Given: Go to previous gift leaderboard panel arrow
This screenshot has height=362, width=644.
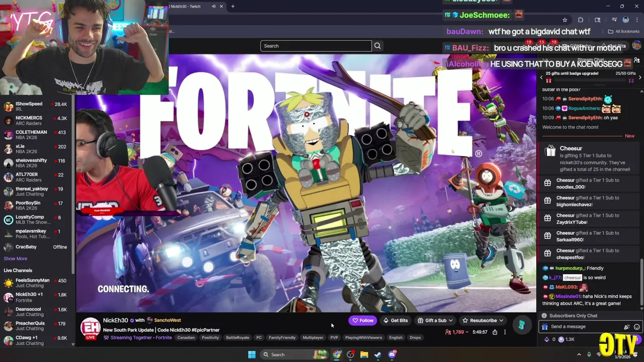Looking at the screenshot, I should pyautogui.click(x=541, y=77).
